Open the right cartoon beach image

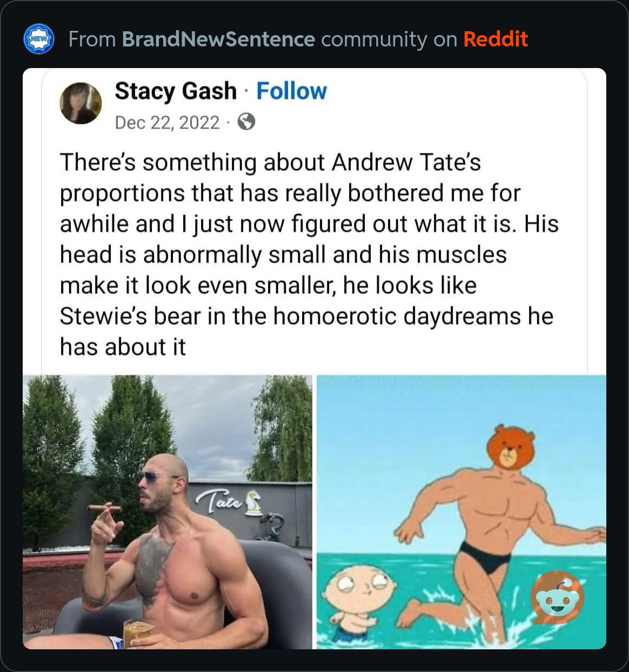(x=461, y=512)
